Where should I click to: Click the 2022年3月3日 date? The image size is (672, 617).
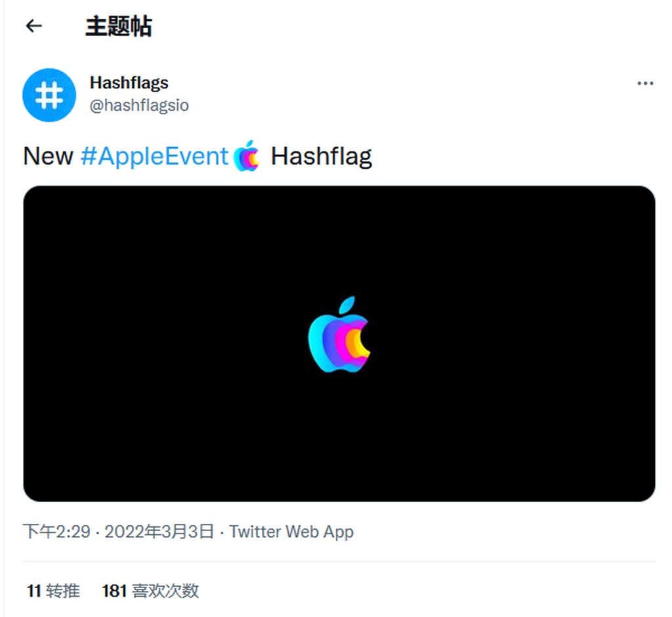(159, 532)
